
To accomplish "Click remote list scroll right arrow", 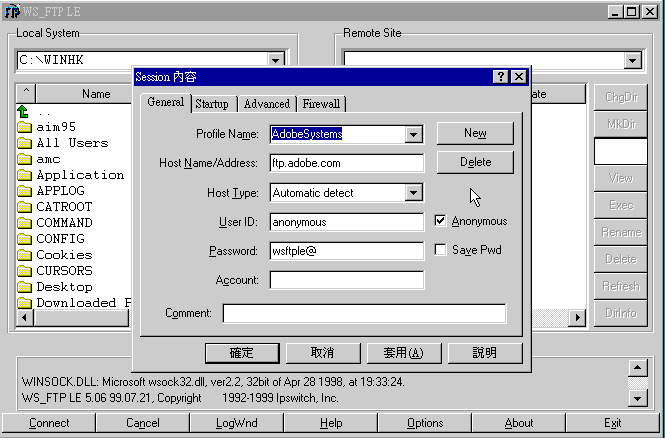I will point(577,318).
